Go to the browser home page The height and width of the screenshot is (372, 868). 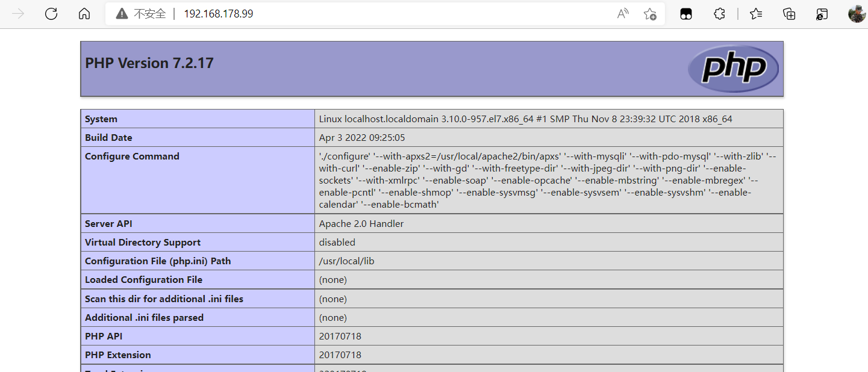click(x=84, y=14)
